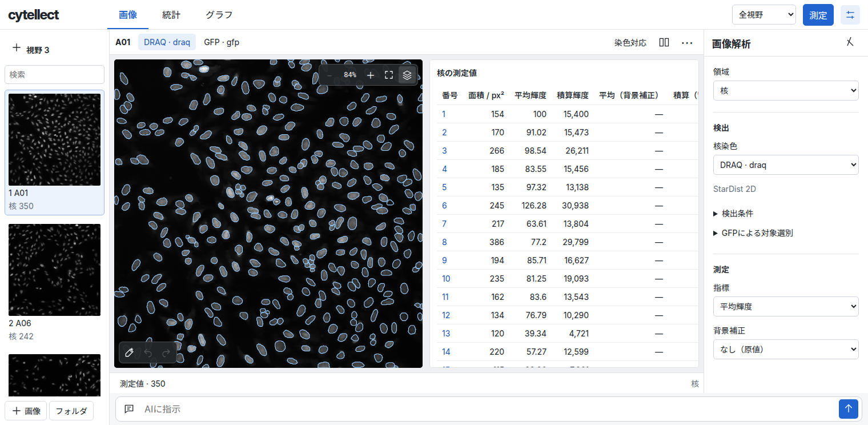Viewport: 868px width, 425px height.
Task: Open nucleus number 4 link
Action: point(444,169)
